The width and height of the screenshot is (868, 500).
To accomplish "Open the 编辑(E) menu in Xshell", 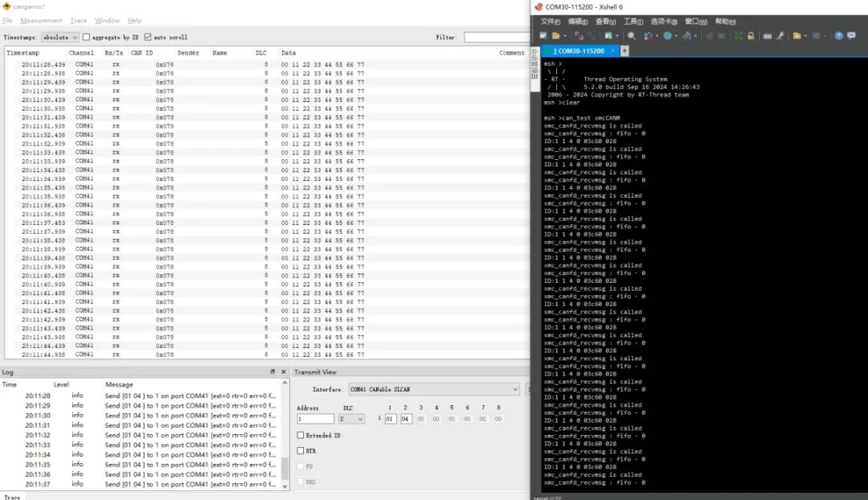I will (x=578, y=22).
